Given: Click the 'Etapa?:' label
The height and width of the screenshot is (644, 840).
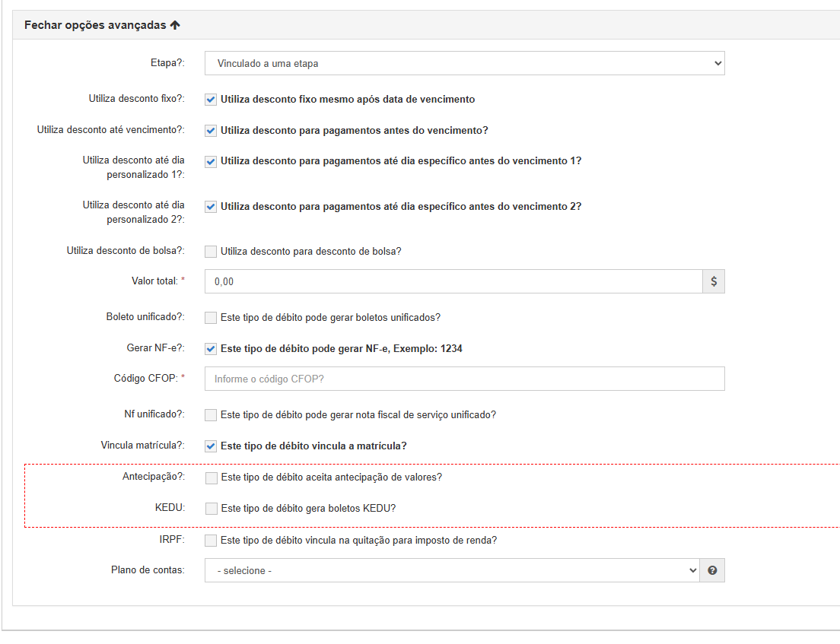Looking at the screenshot, I should pos(167,62).
